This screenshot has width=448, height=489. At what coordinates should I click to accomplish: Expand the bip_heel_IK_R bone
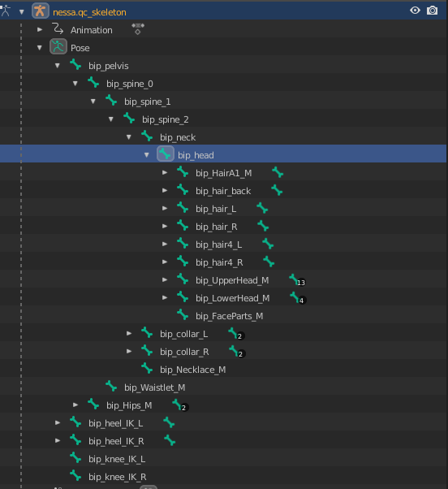point(58,440)
